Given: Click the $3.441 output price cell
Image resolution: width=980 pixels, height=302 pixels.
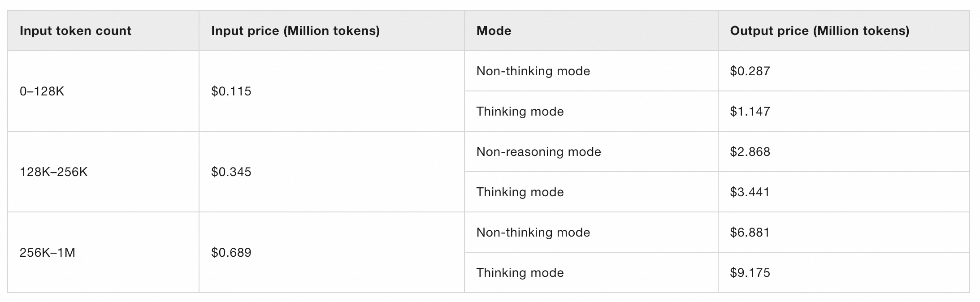Looking at the screenshot, I should 750,192.
